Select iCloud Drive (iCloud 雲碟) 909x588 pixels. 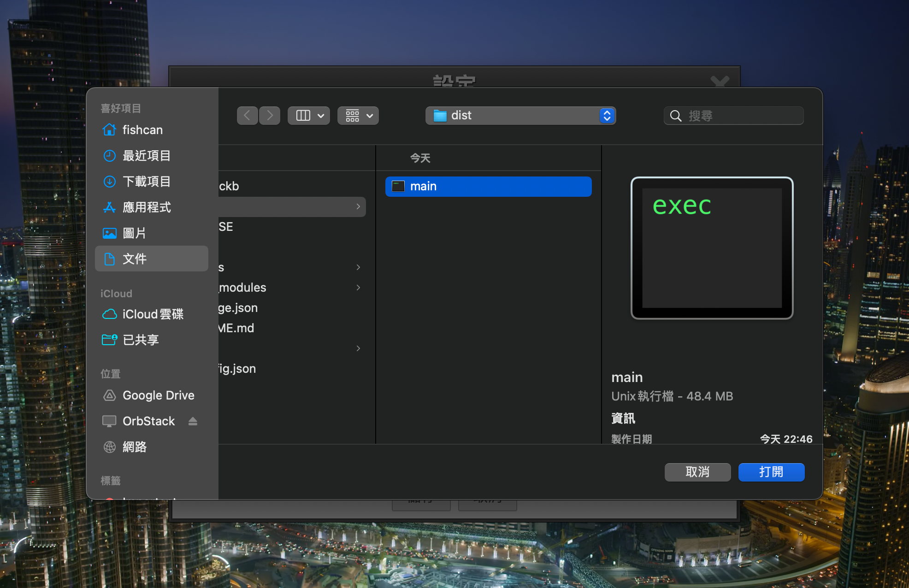pyautogui.click(x=152, y=314)
